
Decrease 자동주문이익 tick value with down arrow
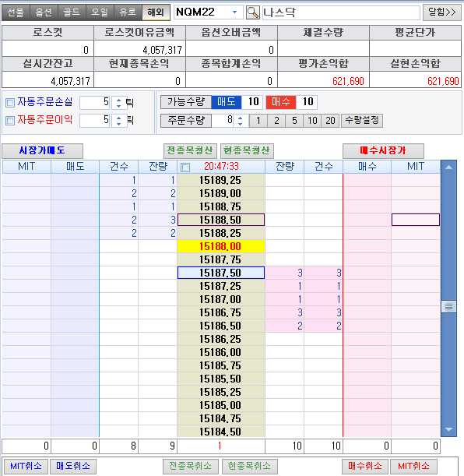118,124
